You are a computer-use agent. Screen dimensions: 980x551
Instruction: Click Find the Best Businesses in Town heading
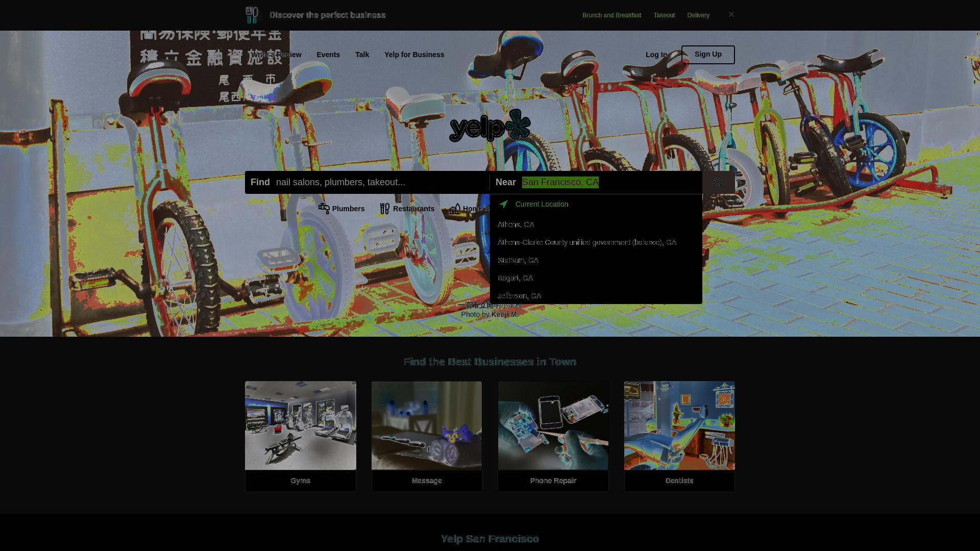point(490,362)
